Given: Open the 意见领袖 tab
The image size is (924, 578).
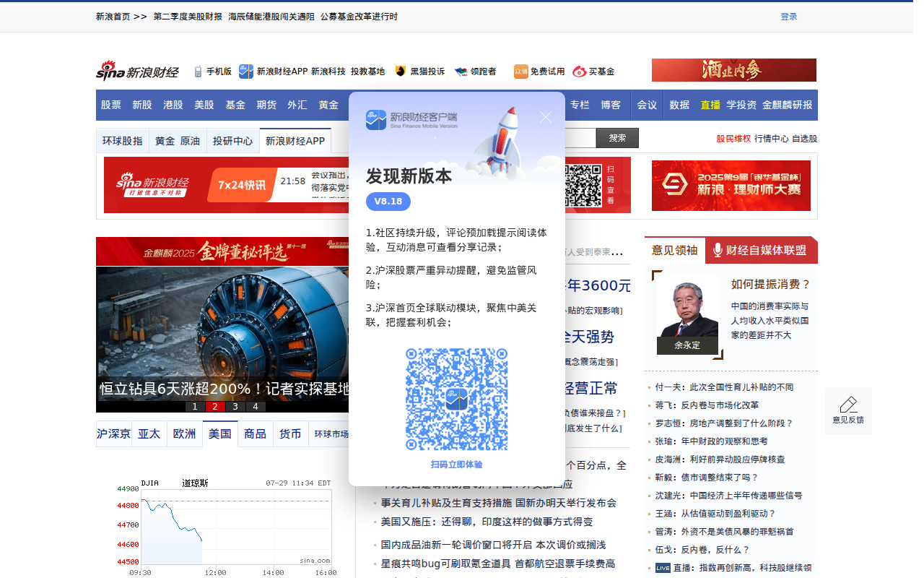Looking at the screenshot, I should pyautogui.click(x=675, y=250).
